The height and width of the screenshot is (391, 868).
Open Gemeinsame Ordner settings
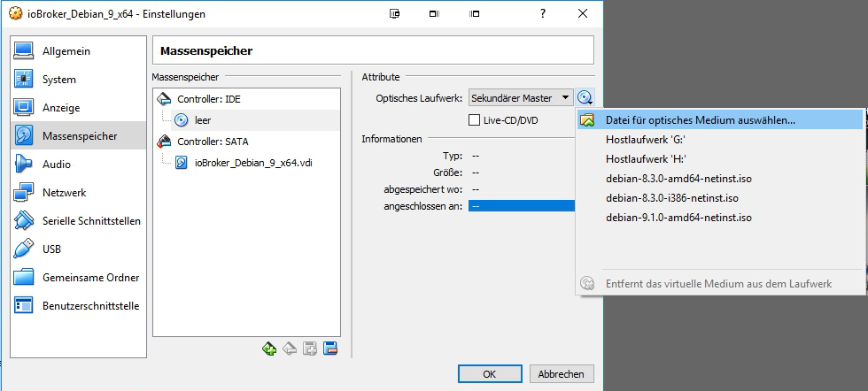(x=78, y=277)
